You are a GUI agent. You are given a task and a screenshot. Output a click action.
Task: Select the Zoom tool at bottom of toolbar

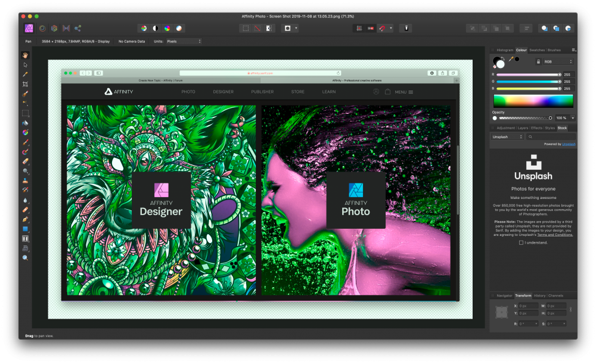25,258
